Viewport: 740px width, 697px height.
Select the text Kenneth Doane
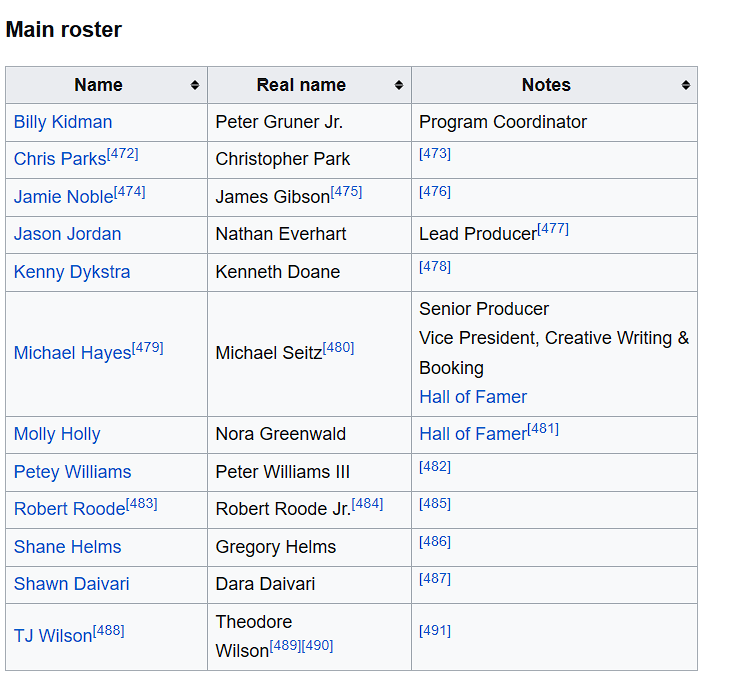coord(278,272)
